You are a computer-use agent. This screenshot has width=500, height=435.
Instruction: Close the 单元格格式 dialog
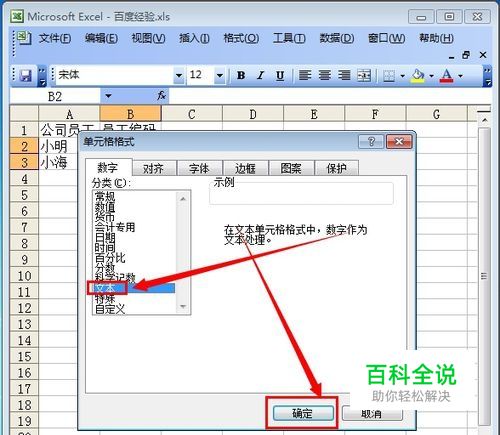pyautogui.click(x=399, y=142)
